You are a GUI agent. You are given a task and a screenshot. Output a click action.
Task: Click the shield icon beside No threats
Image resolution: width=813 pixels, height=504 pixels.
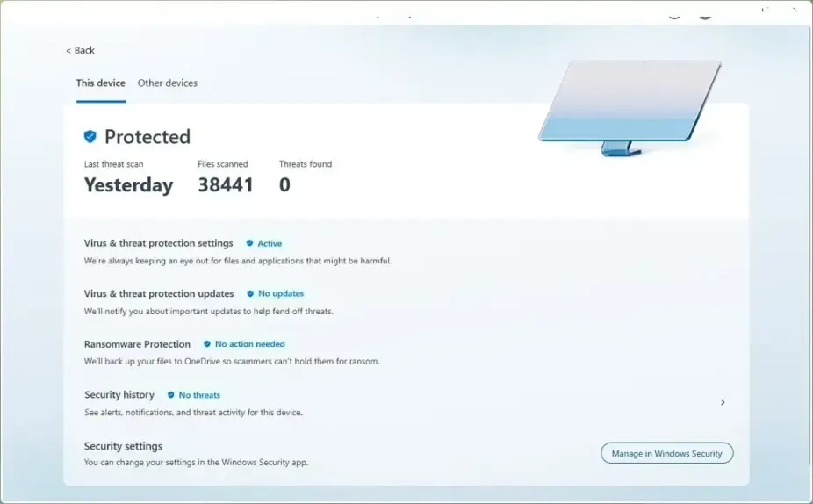pyautogui.click(x=171, y=395)
